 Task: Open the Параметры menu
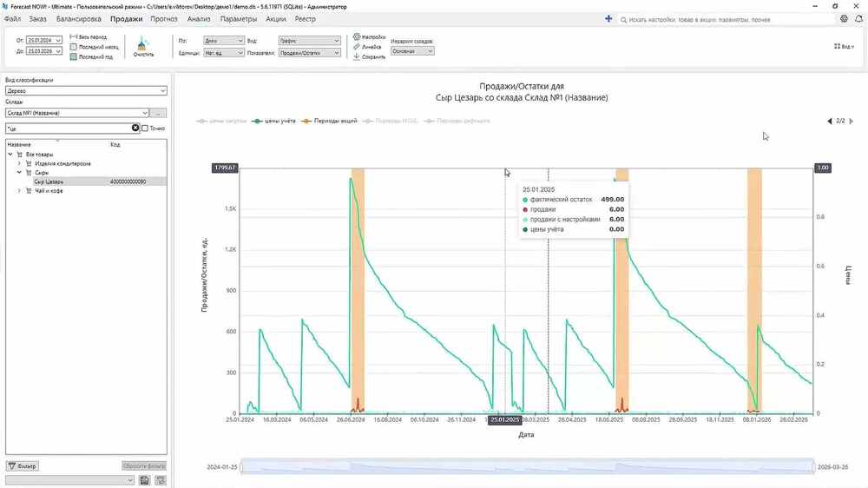pos(239,19)
